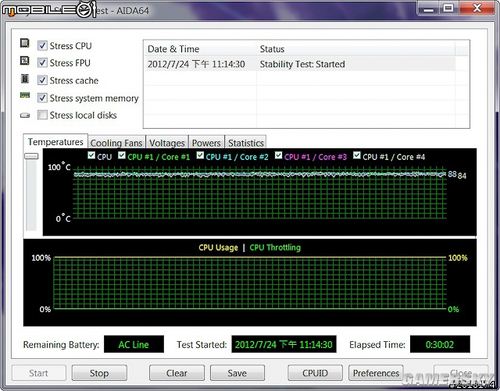Open the Voltages tab
The image size is (500, 391).
click(x=167, y=143)
